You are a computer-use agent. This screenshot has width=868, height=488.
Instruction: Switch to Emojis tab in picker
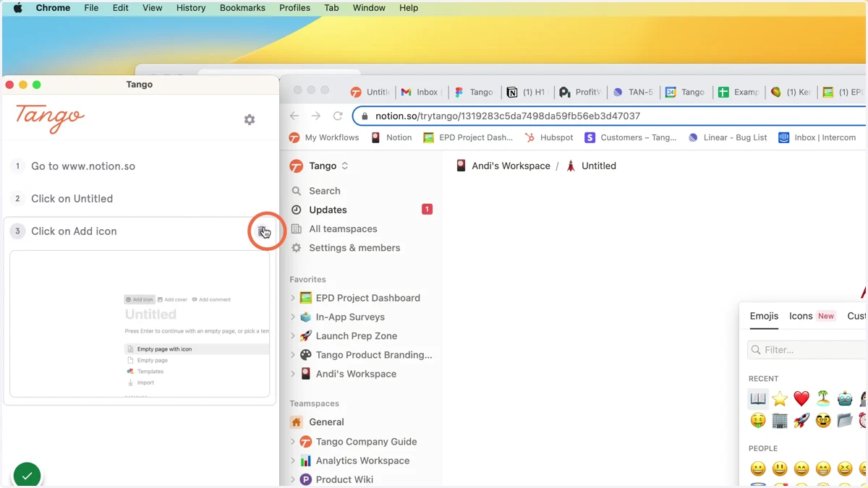764,316
